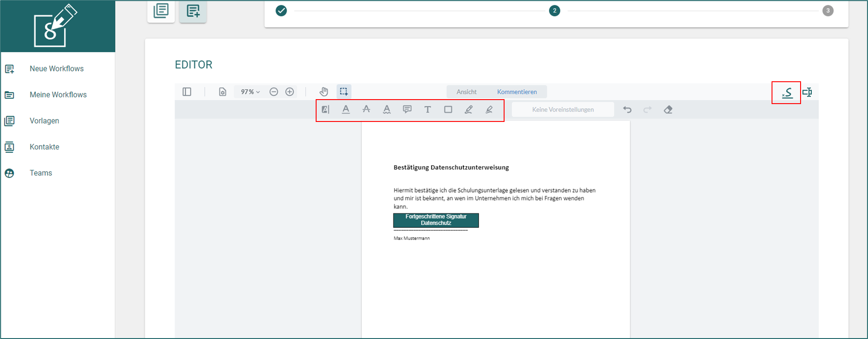This screenshot has width=868, height=339.
Task: Select the pan hand tool
Action: [x=324, y=92]
